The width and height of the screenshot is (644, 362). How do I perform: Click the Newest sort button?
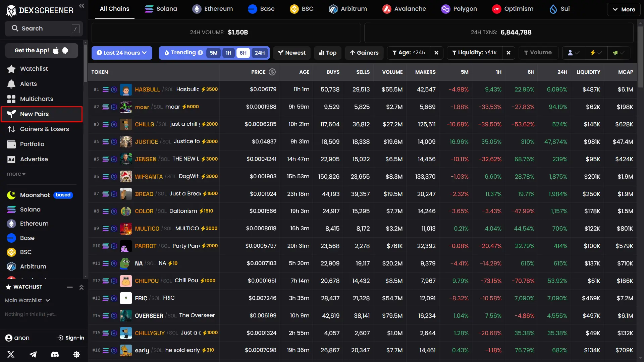point(291,53)
